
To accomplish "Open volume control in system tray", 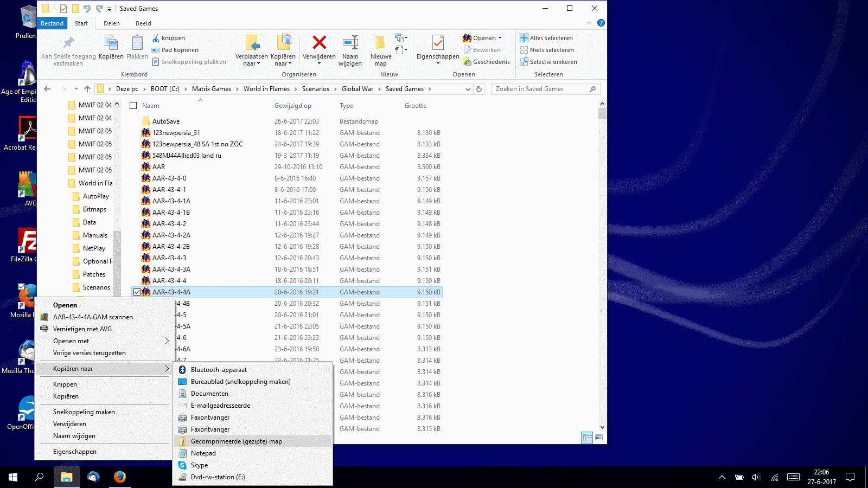I will (756, 477).
